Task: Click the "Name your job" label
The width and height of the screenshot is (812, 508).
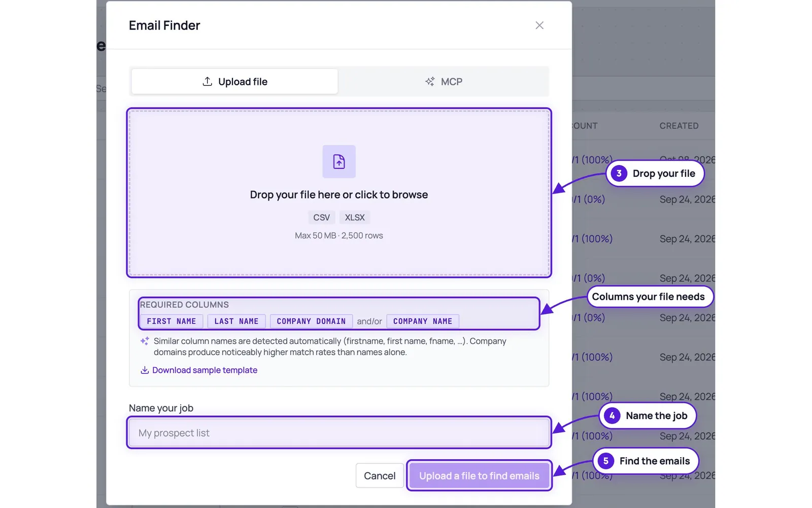Action: point(161,408)
